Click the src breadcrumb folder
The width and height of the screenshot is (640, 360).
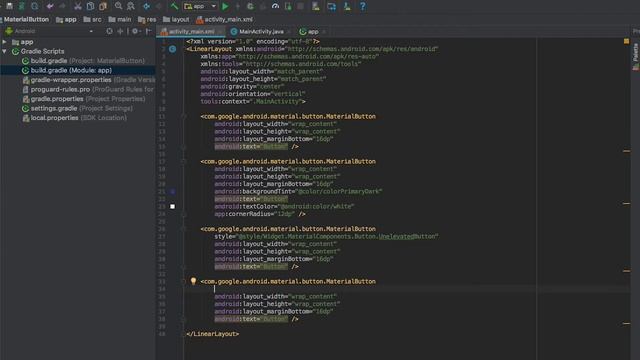pos(92,19)
